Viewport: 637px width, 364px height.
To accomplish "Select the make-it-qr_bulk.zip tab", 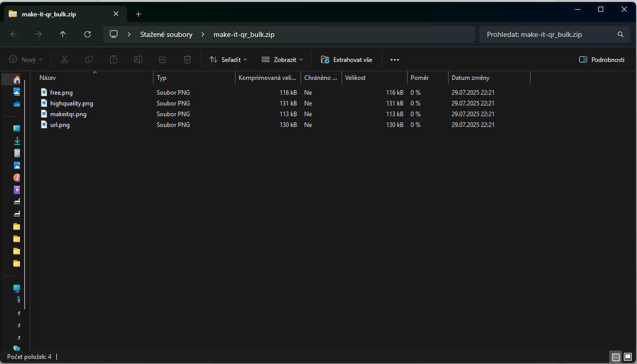I will [64, 14].
